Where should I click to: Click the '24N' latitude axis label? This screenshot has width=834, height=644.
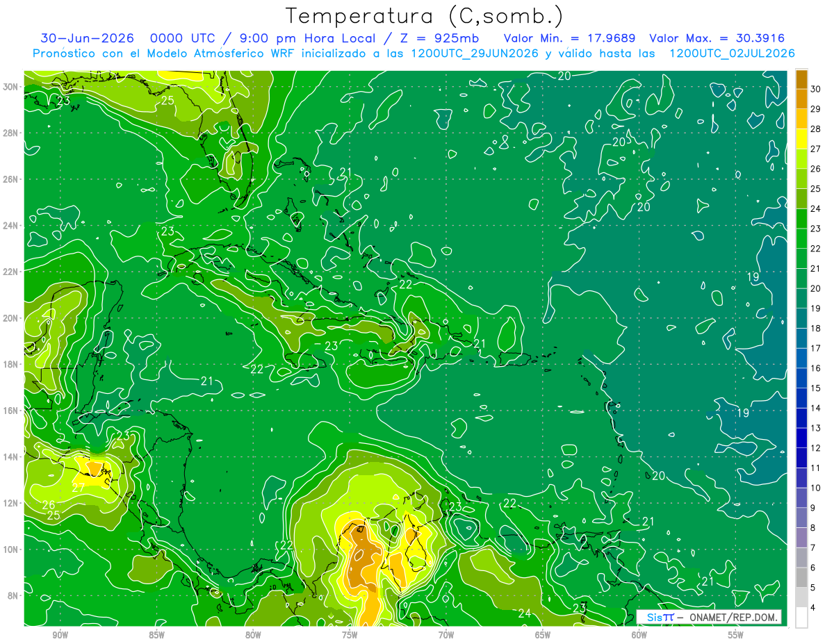(11, 226)
